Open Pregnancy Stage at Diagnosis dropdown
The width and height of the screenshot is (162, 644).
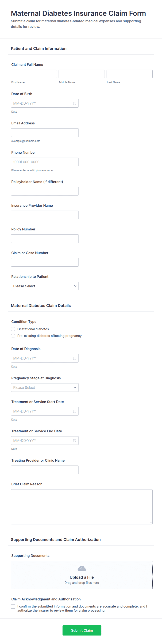click(x=45, y=388)
